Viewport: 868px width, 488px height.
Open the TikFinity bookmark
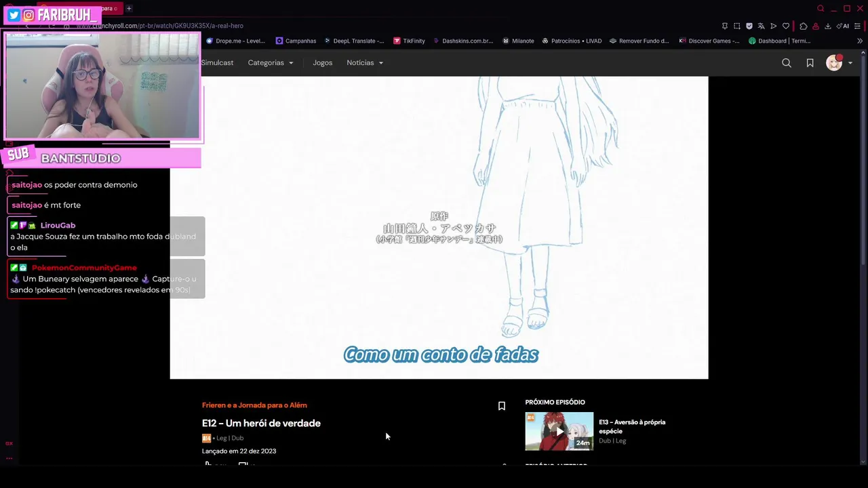[x=409, y=41]
